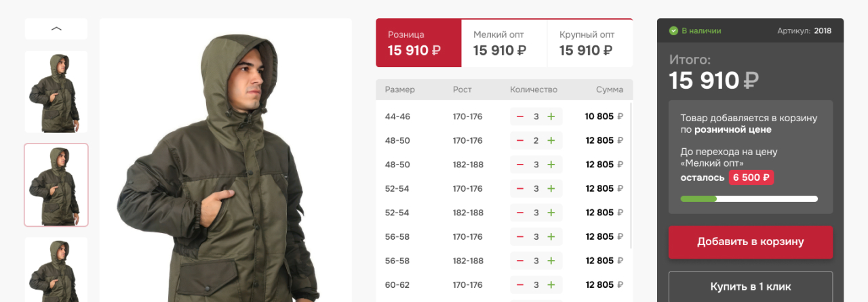Switch to the Мелкий опт price tab
Screen dimensions: 868x302
tap(504, 43)
